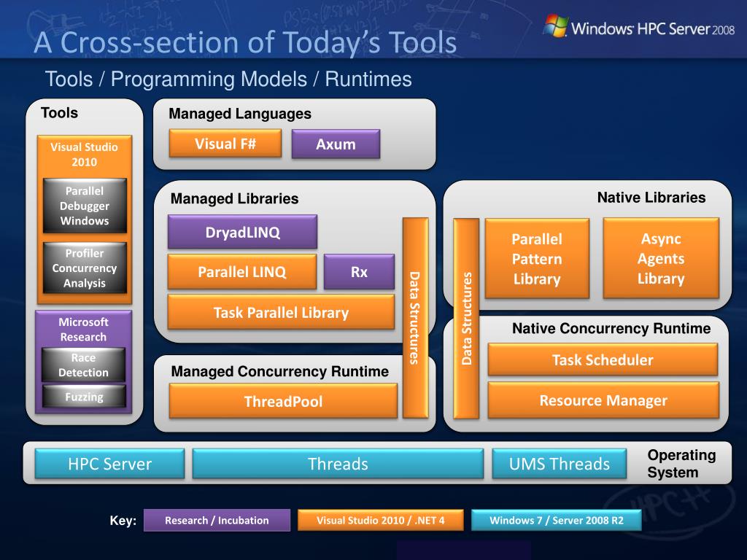Image resolution: width=747 pixels, height=560 pixels.
Task: Click the Fuzzing box
Action: point(84,397)
